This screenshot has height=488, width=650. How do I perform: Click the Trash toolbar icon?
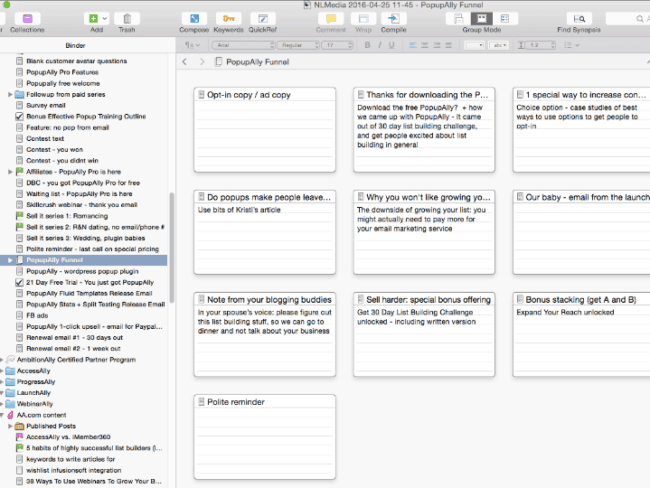(x=126, y=18)
